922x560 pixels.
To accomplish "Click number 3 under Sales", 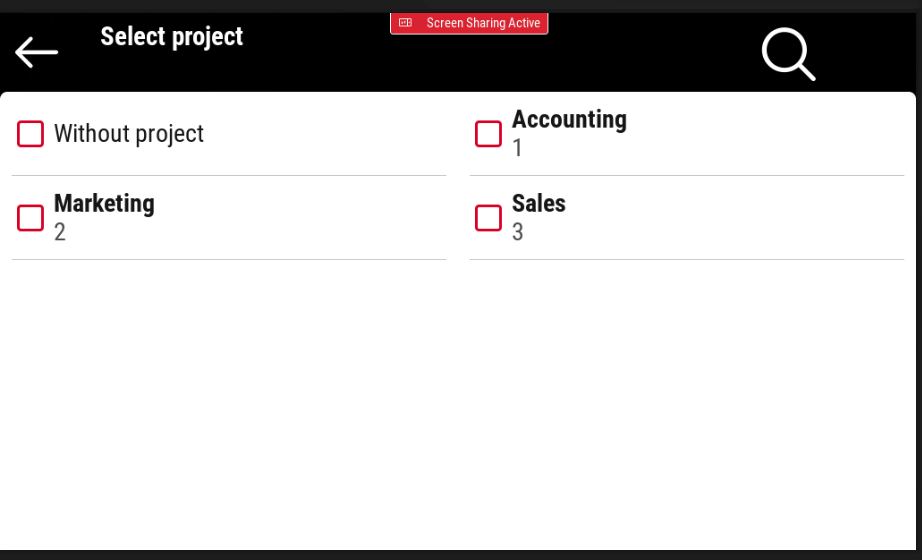I will point(518,232).
